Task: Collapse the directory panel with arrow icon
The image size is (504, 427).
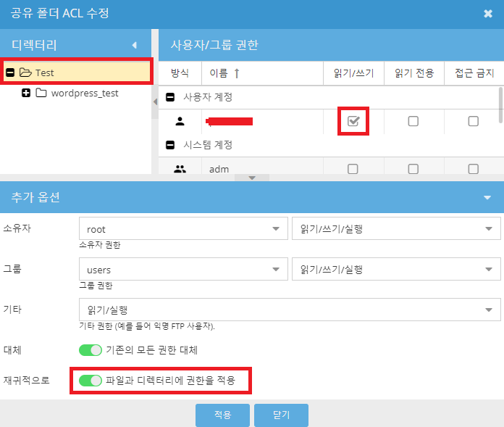Action: click(x=135, y=45)
